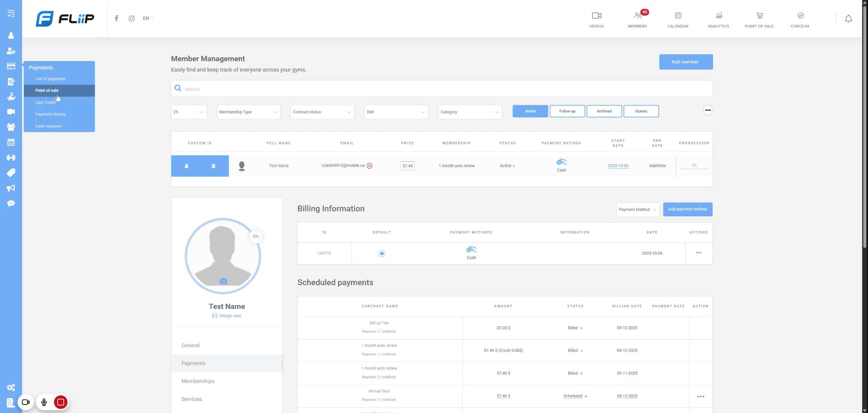The height and width of the screenshot is (413, 868).
Task: Open the group of people sidebar icon
Action: [11, 127]
